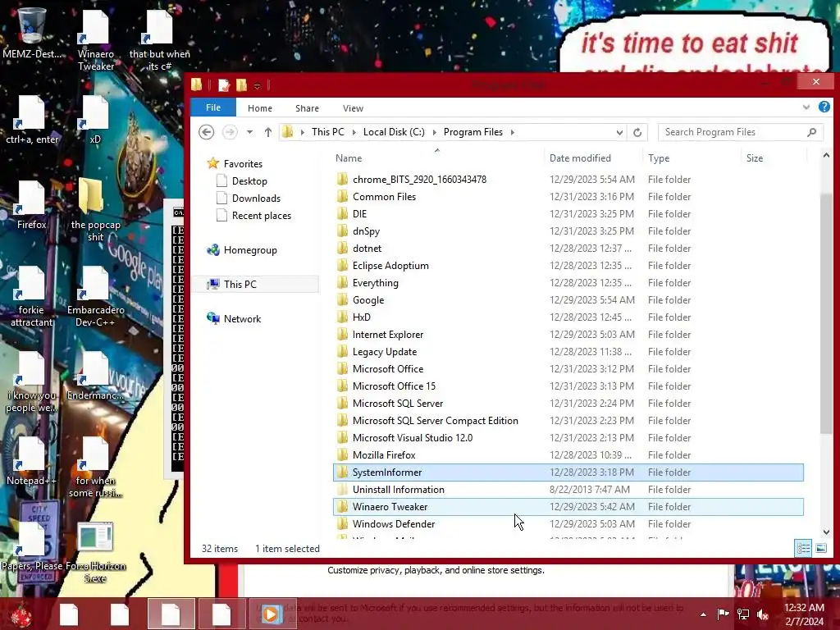Launch Papers, Please desktop shortcut
Screen dimensions: 840x630
pyautogui.click(x=32, y=546)
